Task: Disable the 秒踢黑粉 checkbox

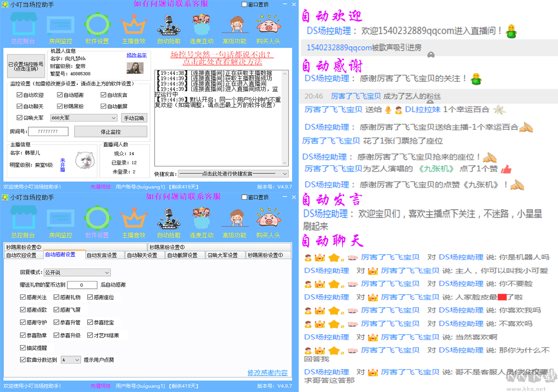Action: click(60, 106)
